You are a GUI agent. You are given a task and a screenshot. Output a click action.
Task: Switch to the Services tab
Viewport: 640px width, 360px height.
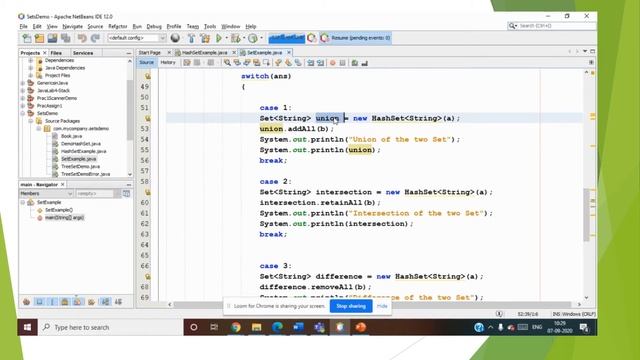[83, 53]
